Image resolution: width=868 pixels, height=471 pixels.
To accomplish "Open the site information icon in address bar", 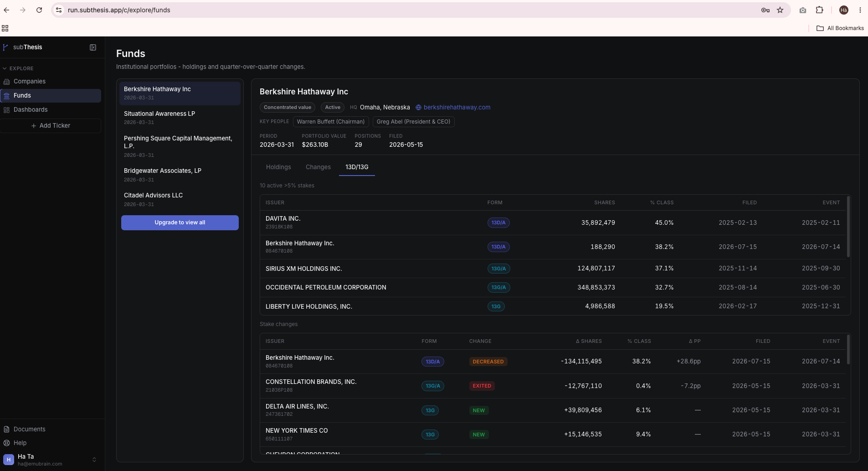I will 59,10.
